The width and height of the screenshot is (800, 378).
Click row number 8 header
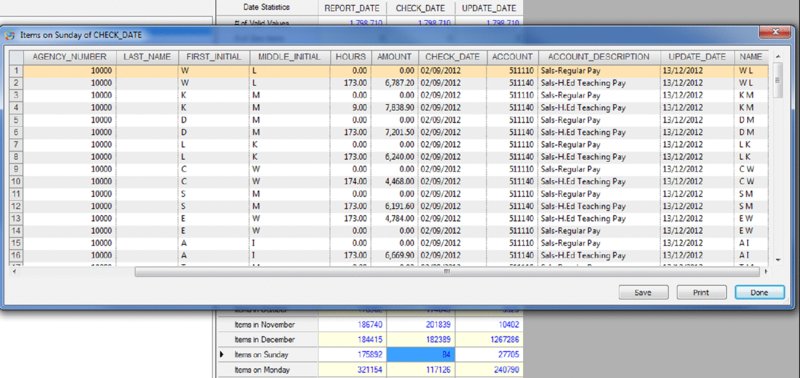(16, 157)
